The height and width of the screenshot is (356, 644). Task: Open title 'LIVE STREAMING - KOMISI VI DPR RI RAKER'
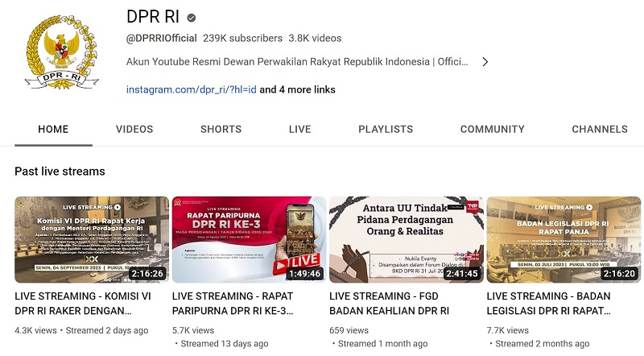[x=83, y=304]
